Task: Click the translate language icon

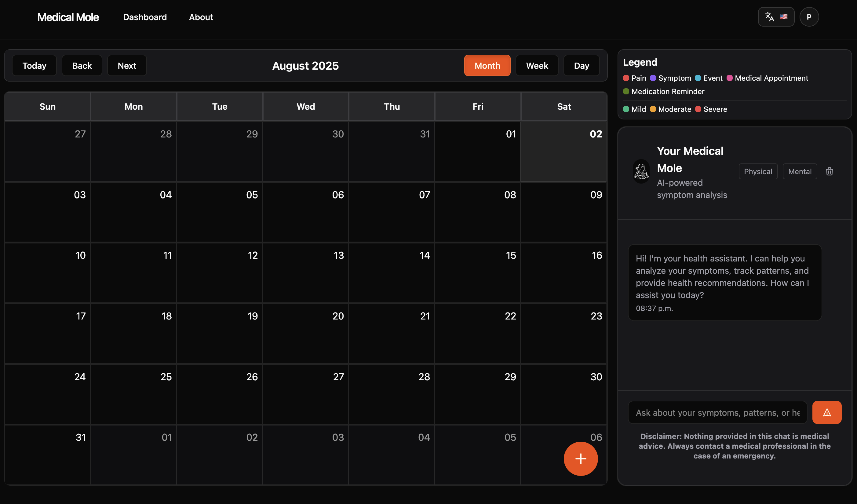Action: click(x=769, y=17)
